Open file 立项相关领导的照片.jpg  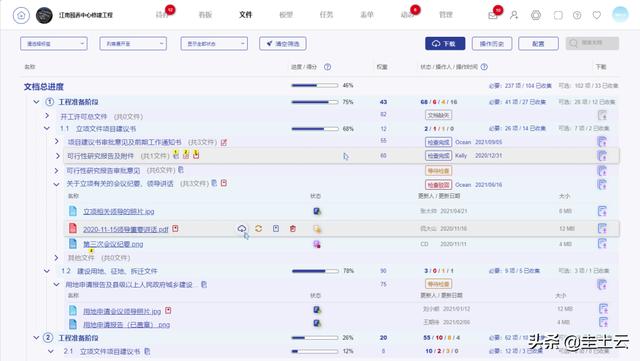[118, 212]
